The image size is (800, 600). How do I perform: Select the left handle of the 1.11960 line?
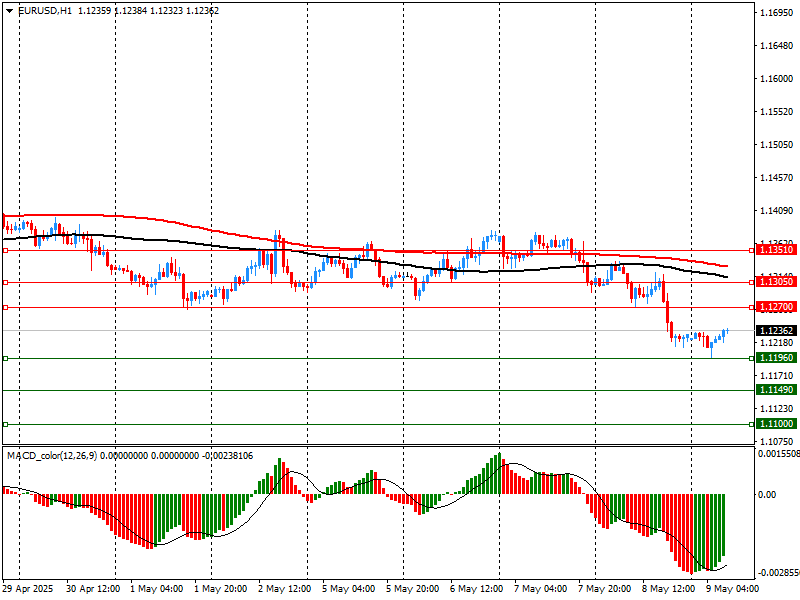point(6,358)
